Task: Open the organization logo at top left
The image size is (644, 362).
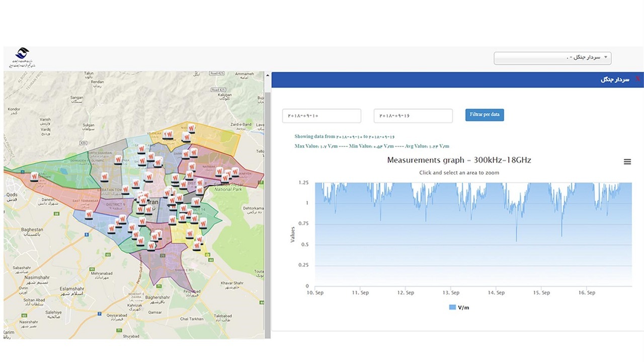Action: [x=21, y=58]
